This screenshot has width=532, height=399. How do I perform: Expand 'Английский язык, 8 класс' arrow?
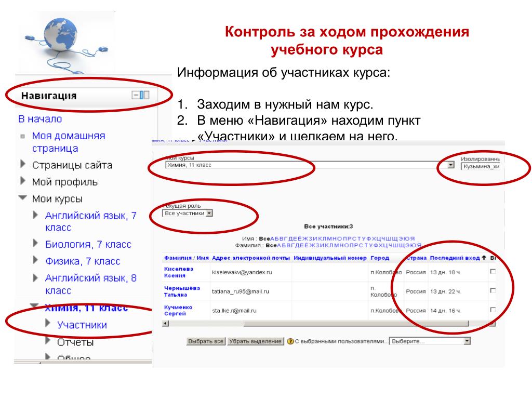click(x=35, y=278)
